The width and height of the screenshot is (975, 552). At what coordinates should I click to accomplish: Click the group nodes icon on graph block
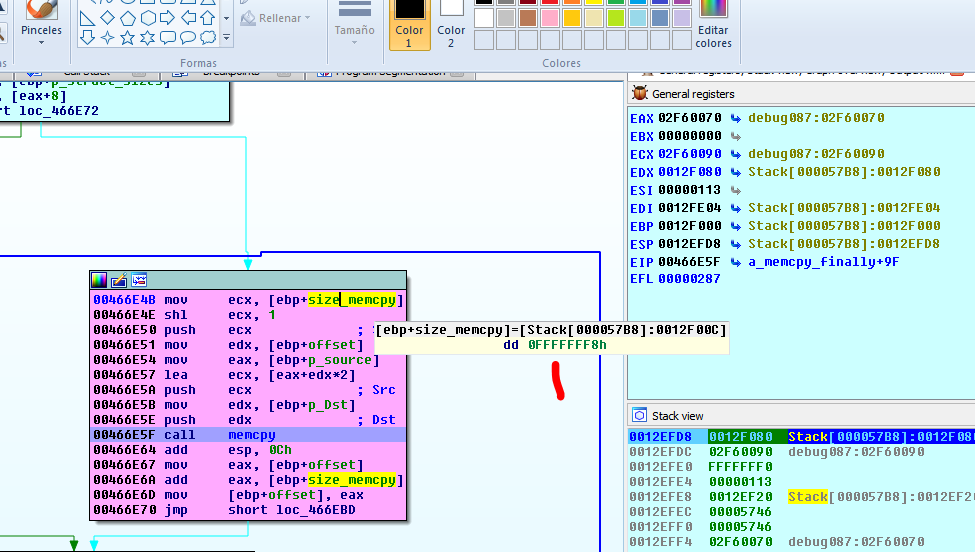[x=139, y=280]
